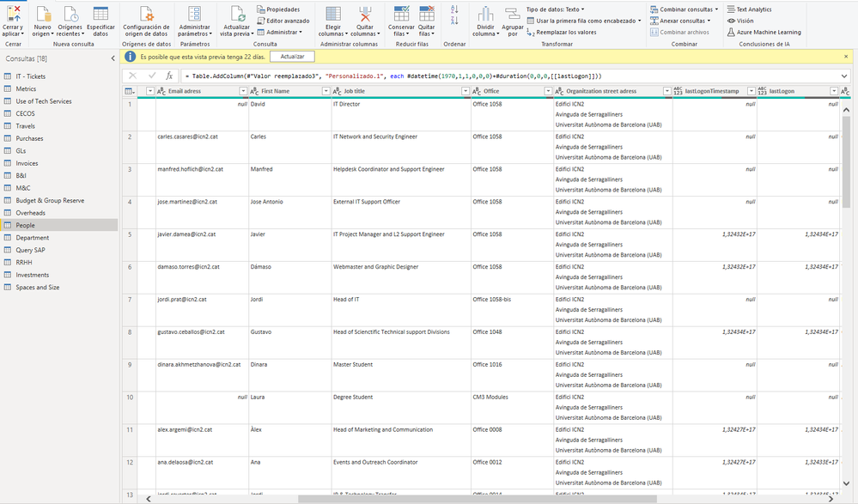Click the Agrupar por icon
This screenshot has width=858, height=504.
coord(512,15)
